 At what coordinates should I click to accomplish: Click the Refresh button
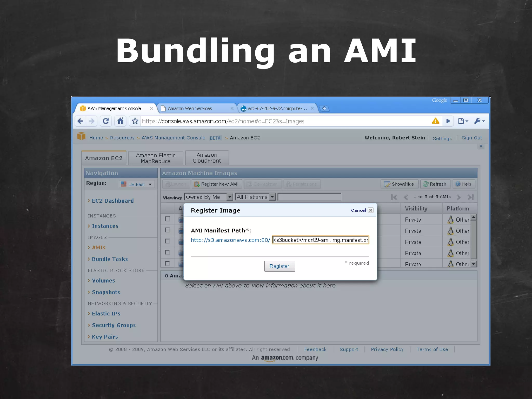[x=435, y=184]
